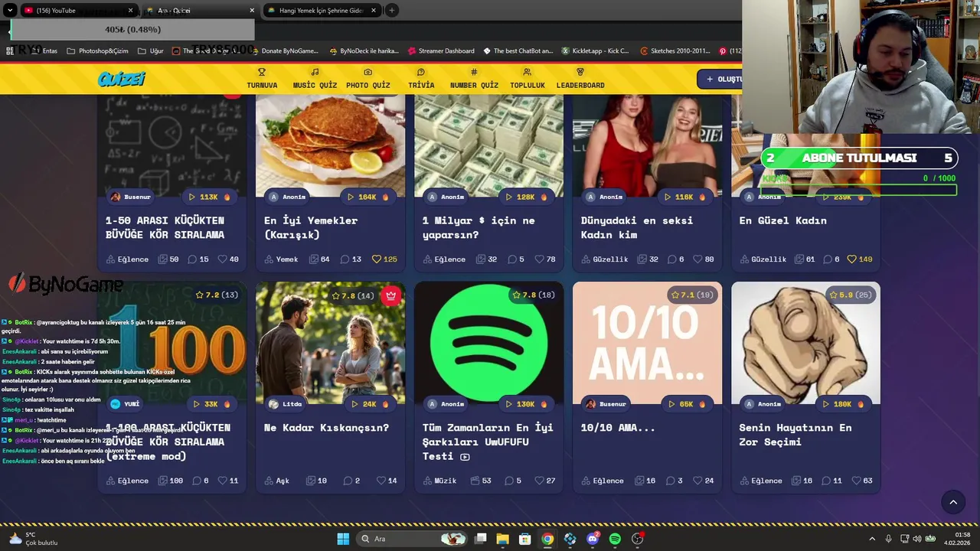
Task: Open a new browser tab
Action: [391, 10]
